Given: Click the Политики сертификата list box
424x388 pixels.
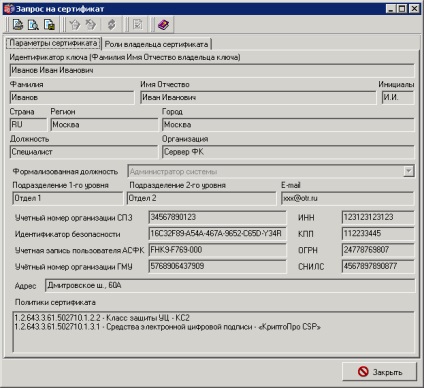Looking at the screenshot, I should point(213,332).
